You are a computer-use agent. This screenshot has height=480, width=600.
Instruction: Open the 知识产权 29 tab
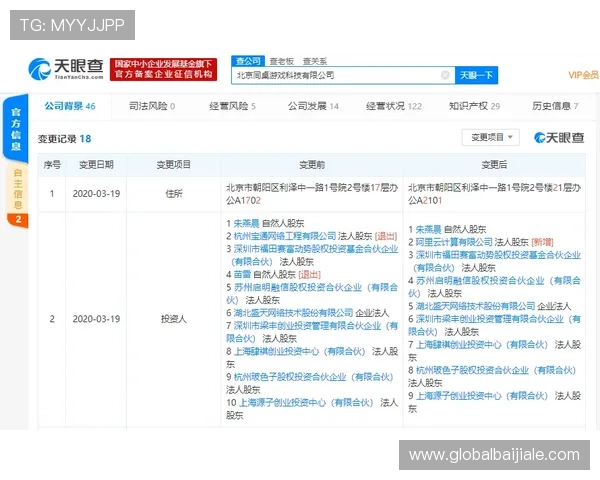coord(474,106)
